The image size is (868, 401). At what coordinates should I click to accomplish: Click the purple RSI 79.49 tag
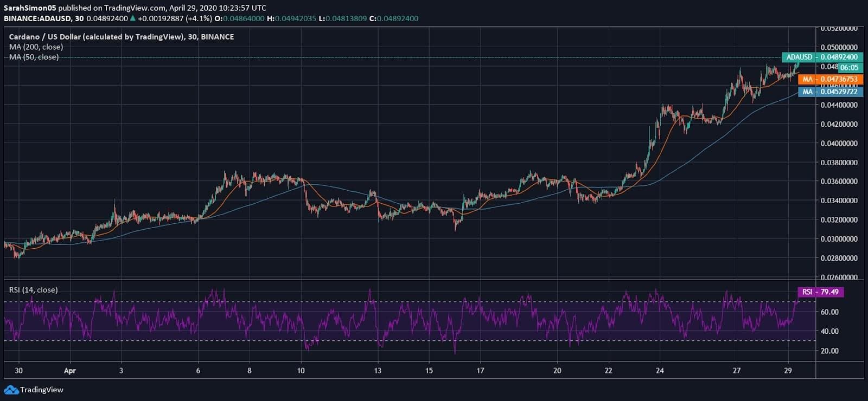pyautogui.click(x=820, y=292)
